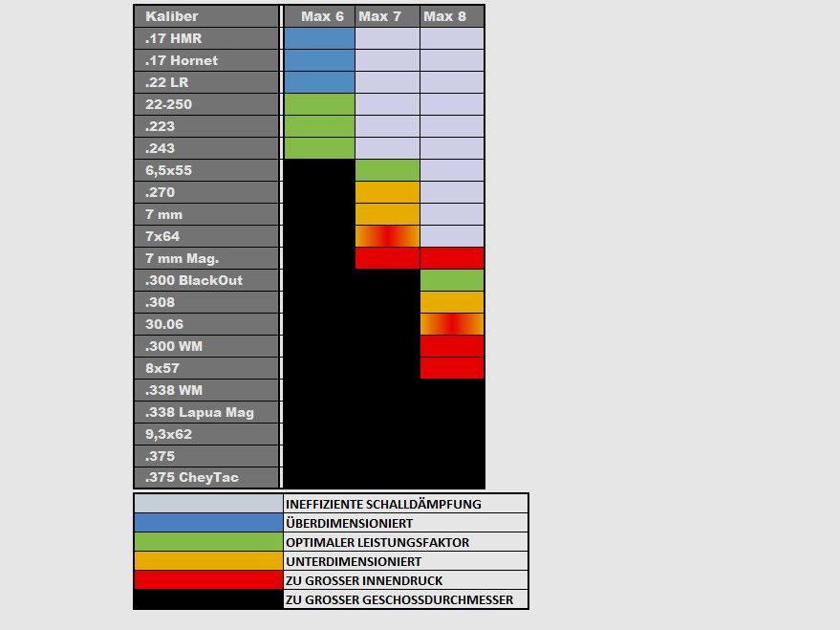840x630 pixels.
Task: Click the '.223' caliber label
Action: point(160,126)
